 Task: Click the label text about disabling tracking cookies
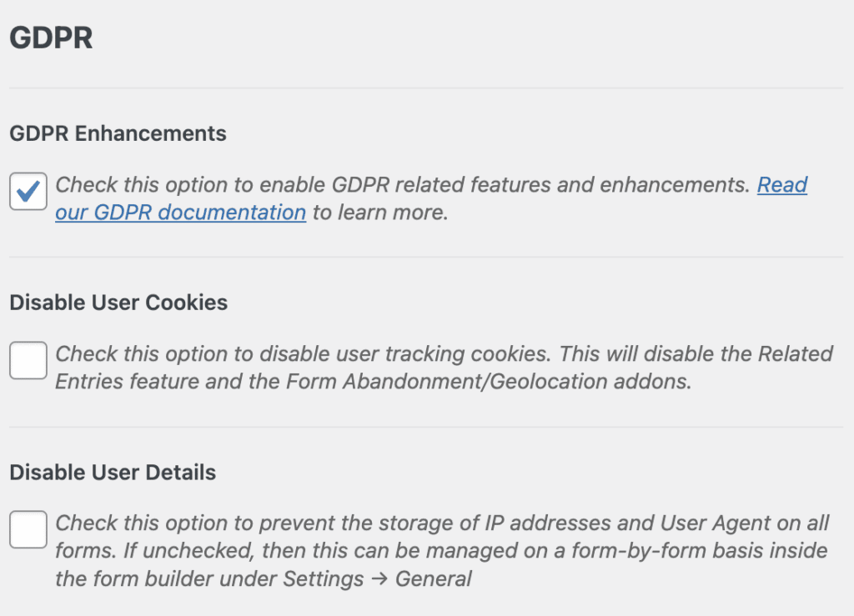tap(300, 354)
